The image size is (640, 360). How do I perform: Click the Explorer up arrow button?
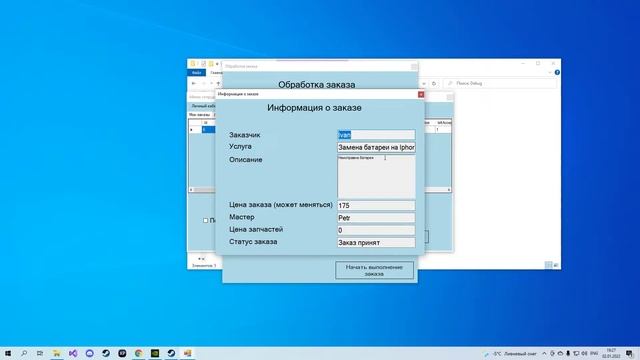point(218,83)
